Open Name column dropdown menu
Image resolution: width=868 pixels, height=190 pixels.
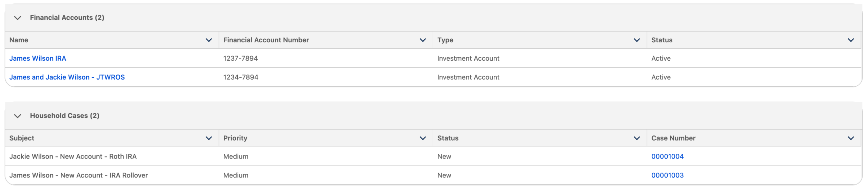(x=209, y=40)
